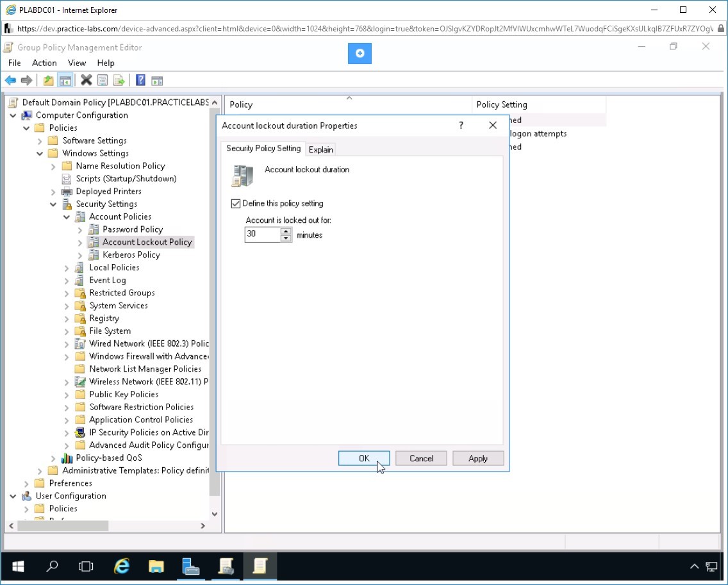728x585 pixels.
Task: Click the Up One Level folder icon
Action: [48, 80]
